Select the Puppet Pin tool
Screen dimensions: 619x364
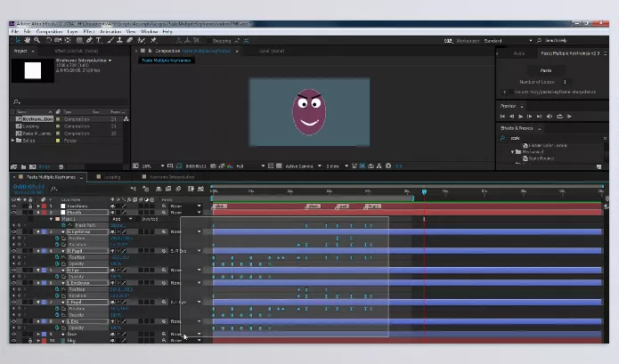coord(153,40)
